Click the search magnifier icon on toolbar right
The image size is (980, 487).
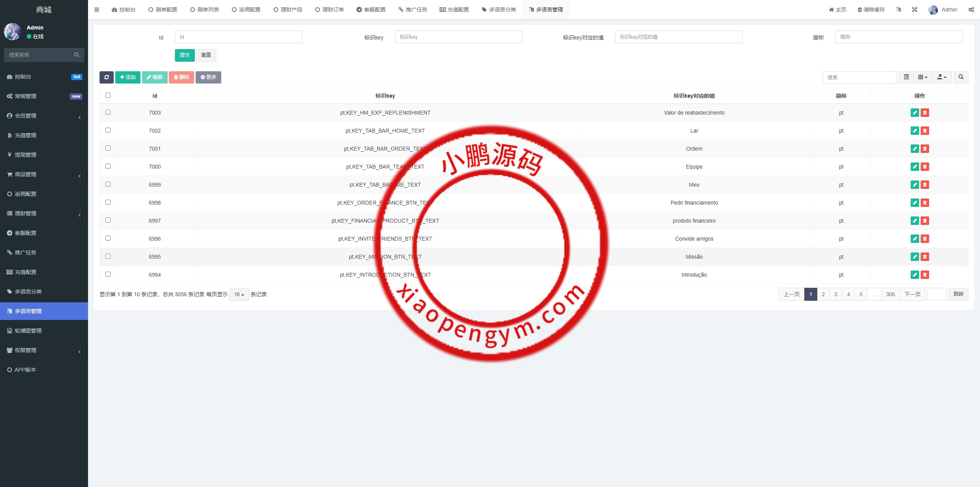point(961,77)
